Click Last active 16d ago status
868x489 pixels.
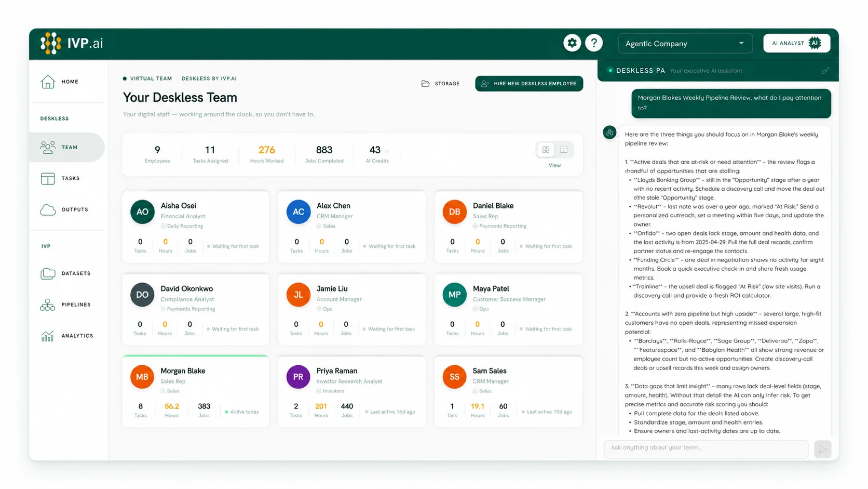click(390, 412)
